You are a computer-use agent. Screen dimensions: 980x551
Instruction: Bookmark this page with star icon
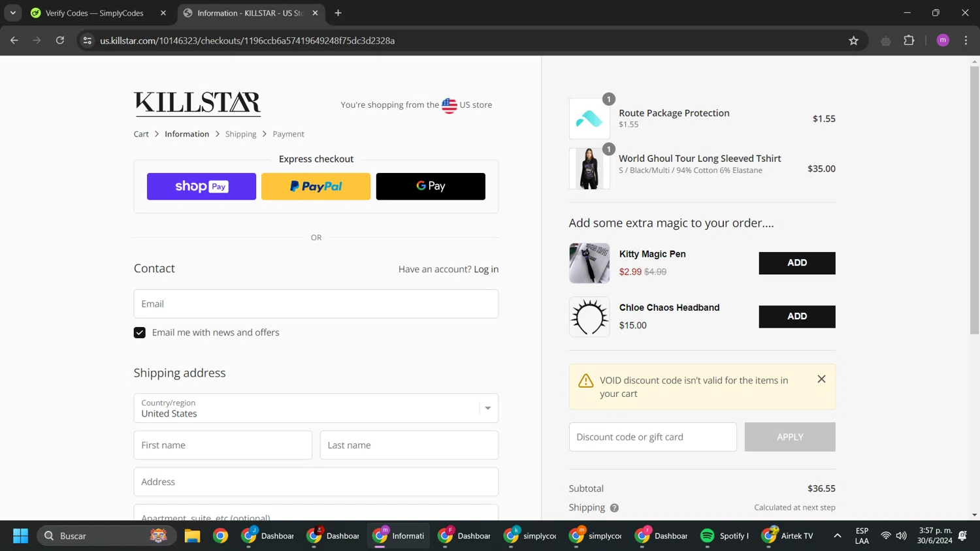coord(853,40)
